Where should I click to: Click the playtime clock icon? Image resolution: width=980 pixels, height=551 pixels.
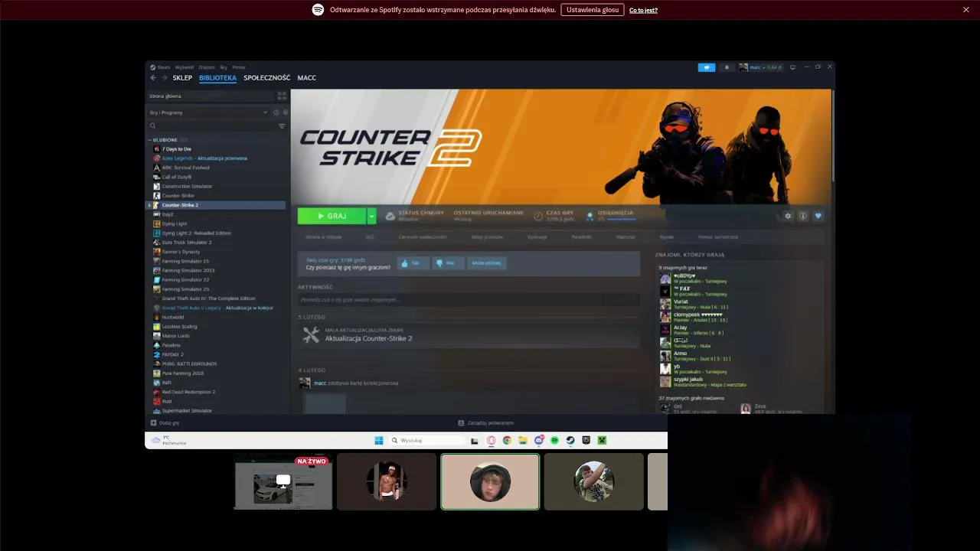[538, 217]
